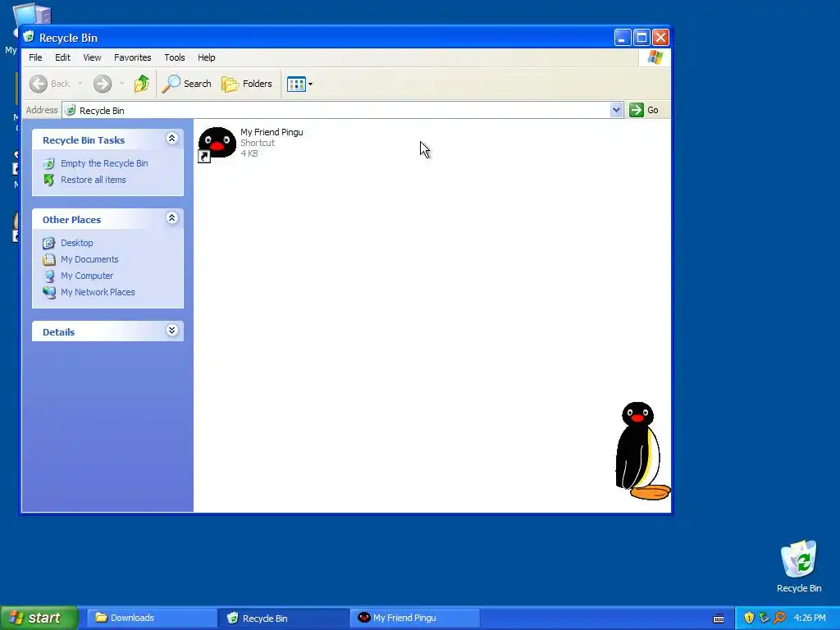Open the Views dropdown button
Viewport: 840px width, 630px height.
pos(299,84)
